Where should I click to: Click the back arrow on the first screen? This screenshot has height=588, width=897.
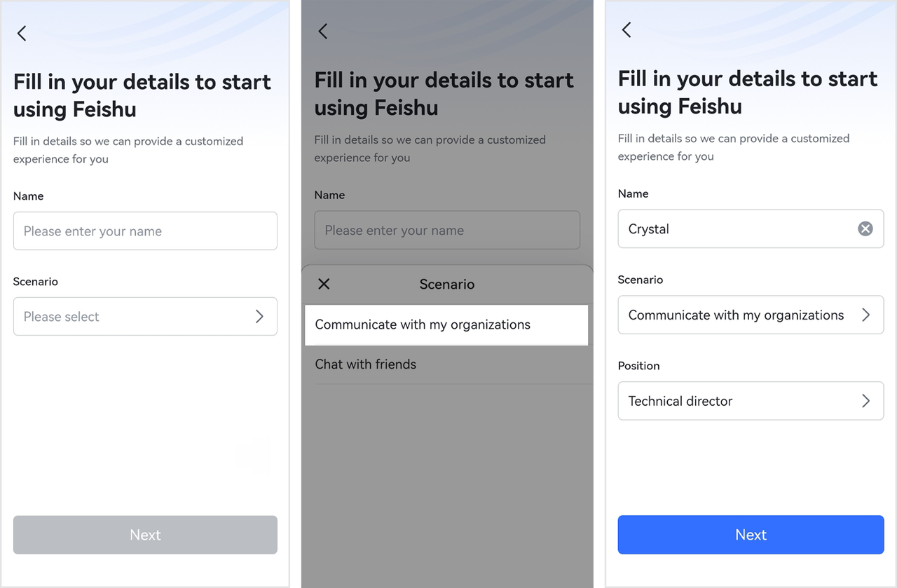pos(21,33)
